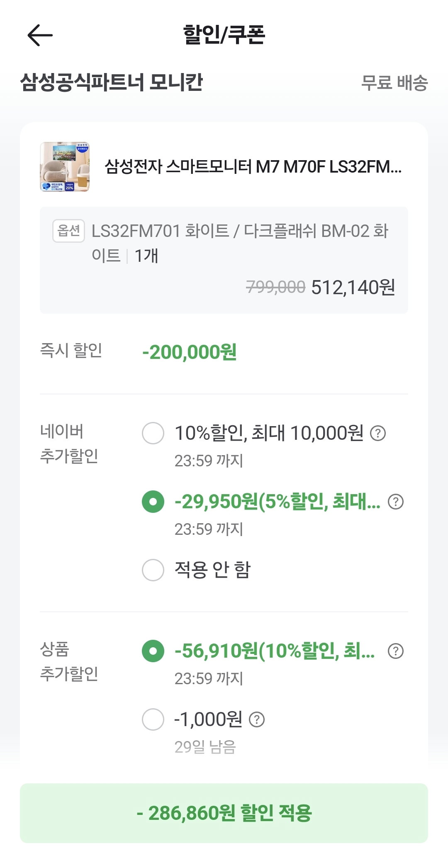Open help for the 10%할인 최대 10,000원 coupon

pos(378,434)
